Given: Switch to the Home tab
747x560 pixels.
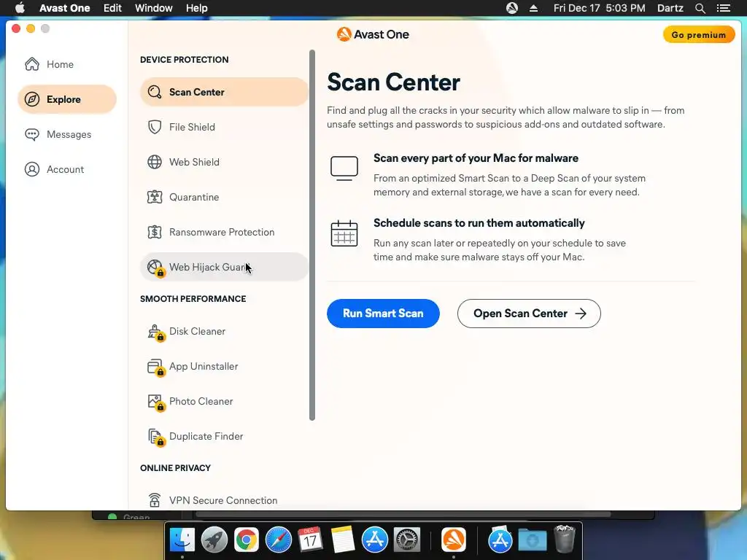Looking at the screenshot, I should tap(66, 64).
